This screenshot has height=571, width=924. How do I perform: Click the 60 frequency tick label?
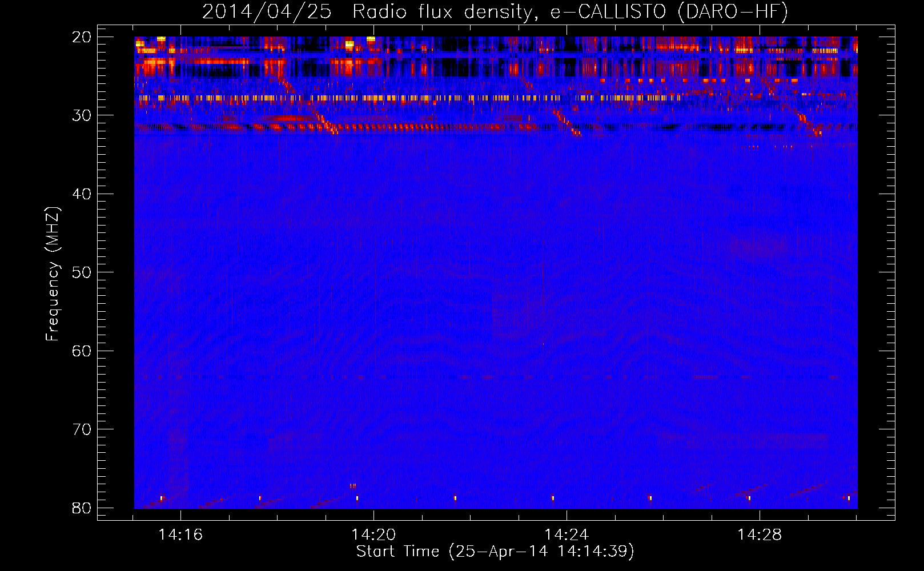coord(82,351)
